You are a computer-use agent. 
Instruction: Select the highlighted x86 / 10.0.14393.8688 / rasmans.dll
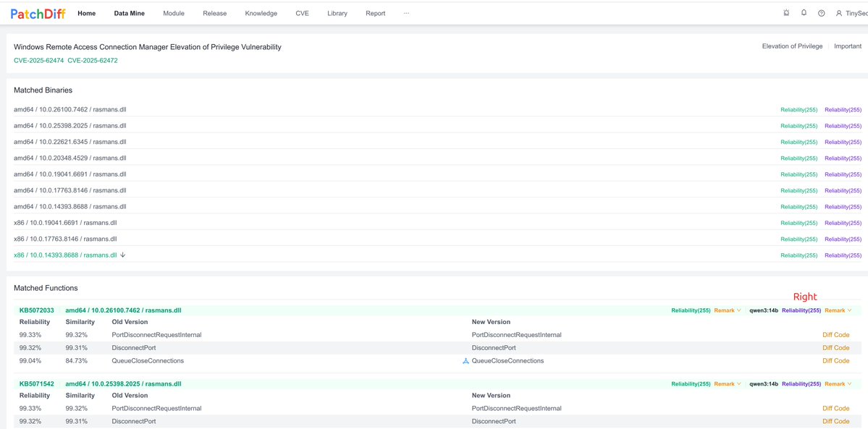[x=65, y=255]
